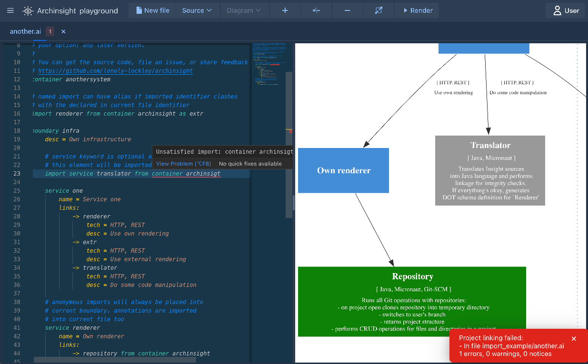
Task: Click 'service renderer' on line 41
Action: pyautogui.click(x=72, y=328)
